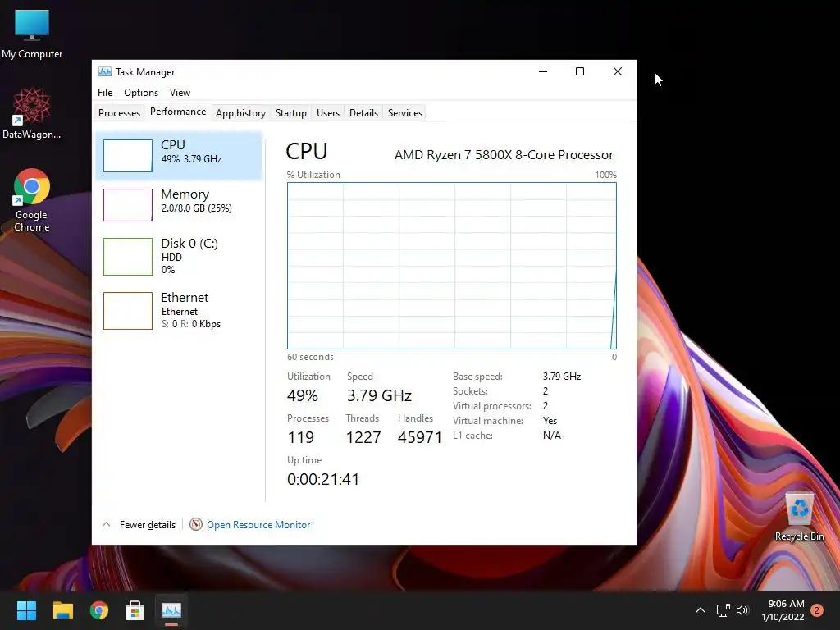This screenshot has width=840, height=630.
Task: Click the processes count 119
Action: click(300, 438)
